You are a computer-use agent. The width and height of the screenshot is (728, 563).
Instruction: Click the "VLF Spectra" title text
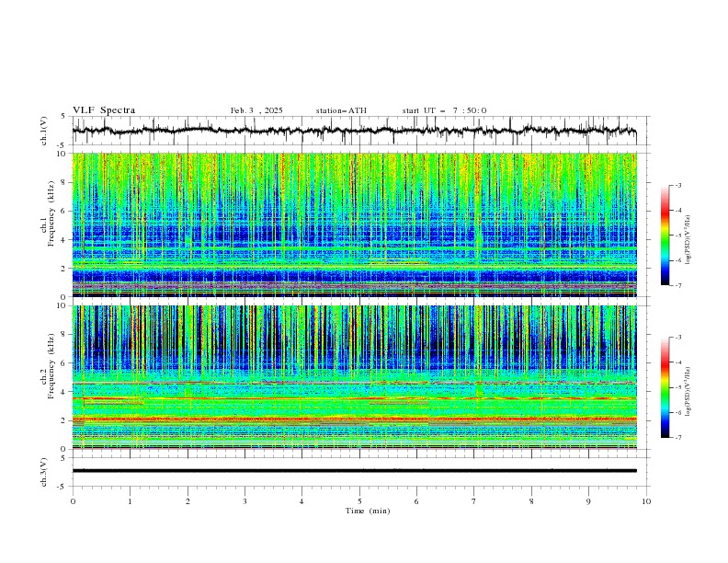pos(104,110)
